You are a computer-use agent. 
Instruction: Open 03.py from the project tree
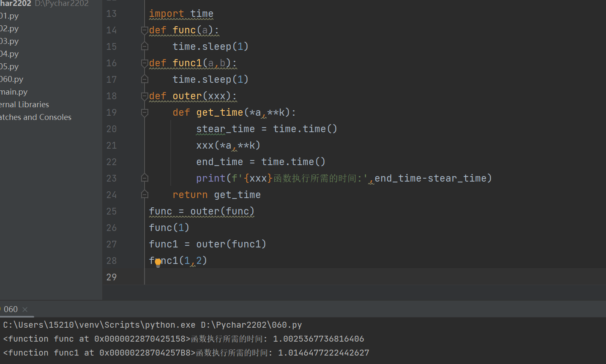click(9, 41)
